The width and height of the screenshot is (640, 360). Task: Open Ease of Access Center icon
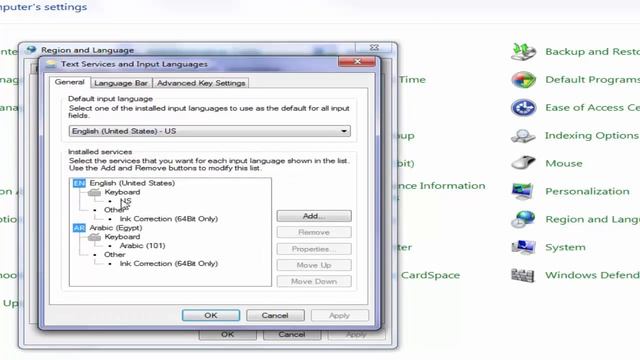tap(523, 108)
